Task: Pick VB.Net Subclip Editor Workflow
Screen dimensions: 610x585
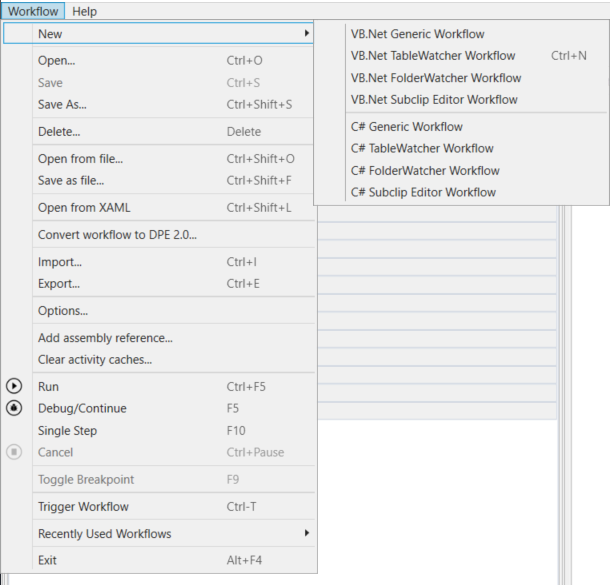Action: [434, 100]
